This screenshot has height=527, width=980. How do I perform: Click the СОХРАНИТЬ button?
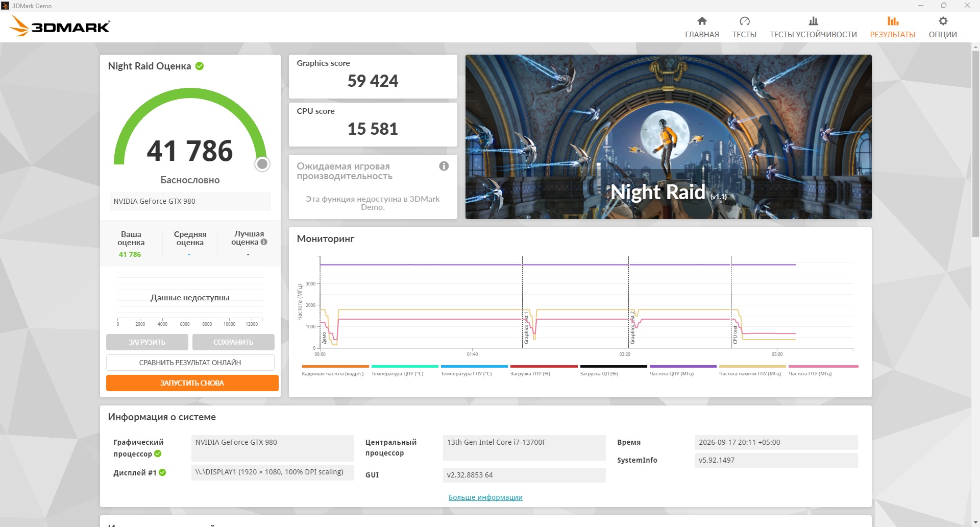[233, 342]
